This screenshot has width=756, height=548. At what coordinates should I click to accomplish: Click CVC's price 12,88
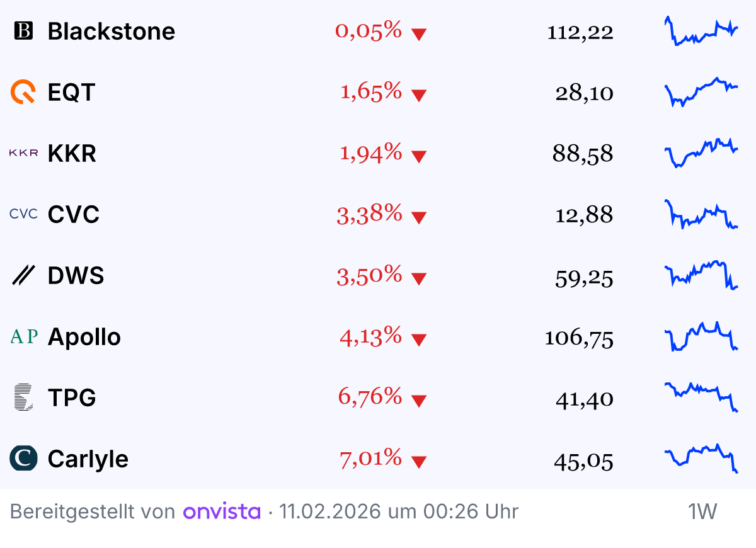point(584,215)
